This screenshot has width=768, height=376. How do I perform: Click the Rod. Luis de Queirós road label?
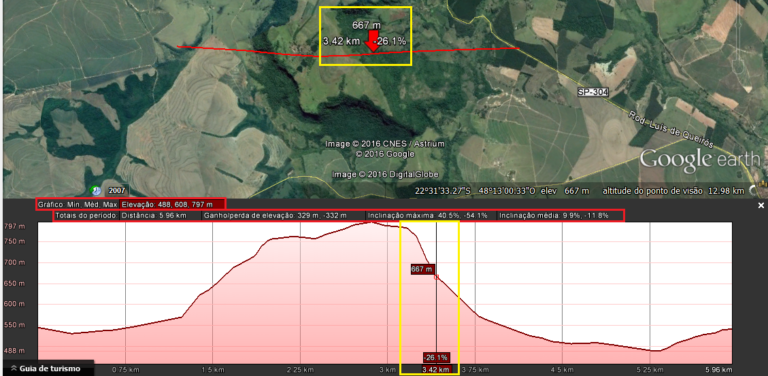pos(671,125)
